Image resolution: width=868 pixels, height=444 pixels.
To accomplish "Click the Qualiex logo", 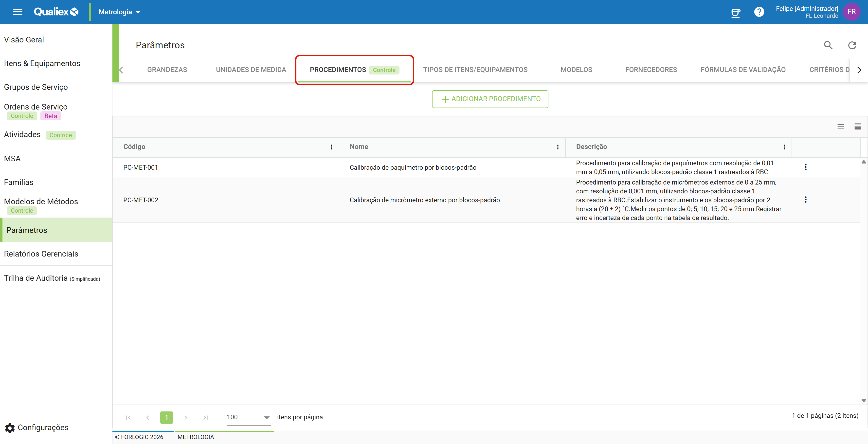I will click(56, 12).
